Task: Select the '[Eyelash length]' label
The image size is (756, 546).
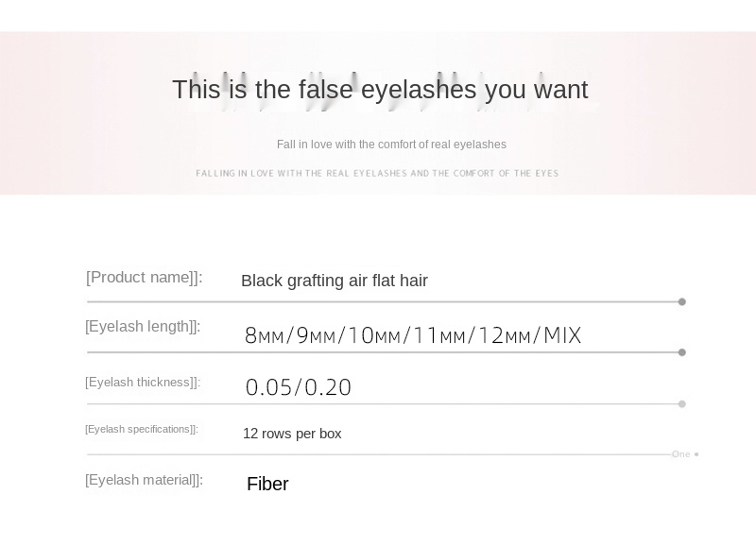Action: pyautogui.click(x=143, y=327)
